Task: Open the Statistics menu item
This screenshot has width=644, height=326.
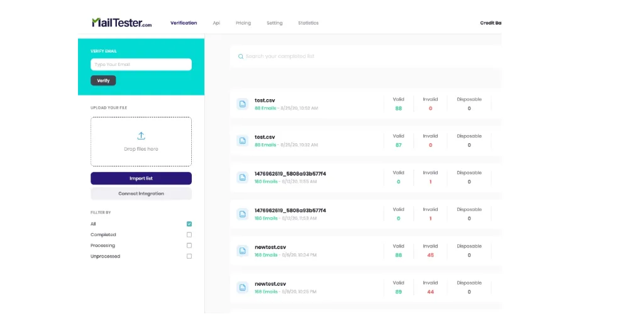Action: coord(308,23)
